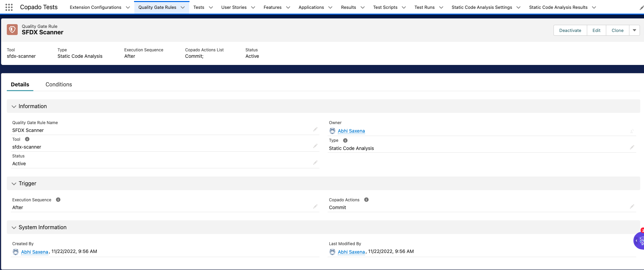Click Created By avatar icon
Image resolution: width=644 pixels, height=270 pixels.
[x=16, y=252]
